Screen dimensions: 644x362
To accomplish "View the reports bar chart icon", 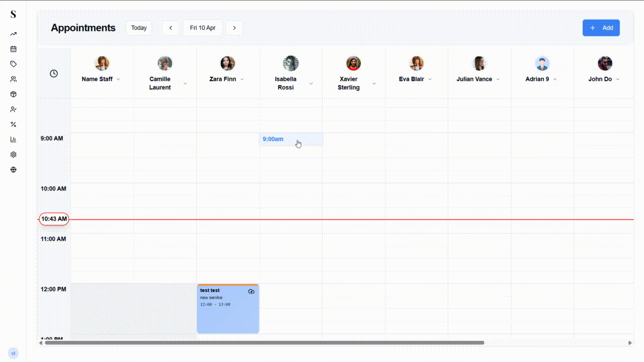I will coord(13,139).
